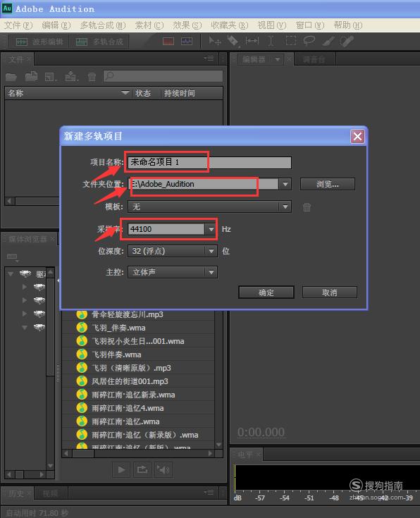Toggle the spectral pitch display icon

[187, 42]
